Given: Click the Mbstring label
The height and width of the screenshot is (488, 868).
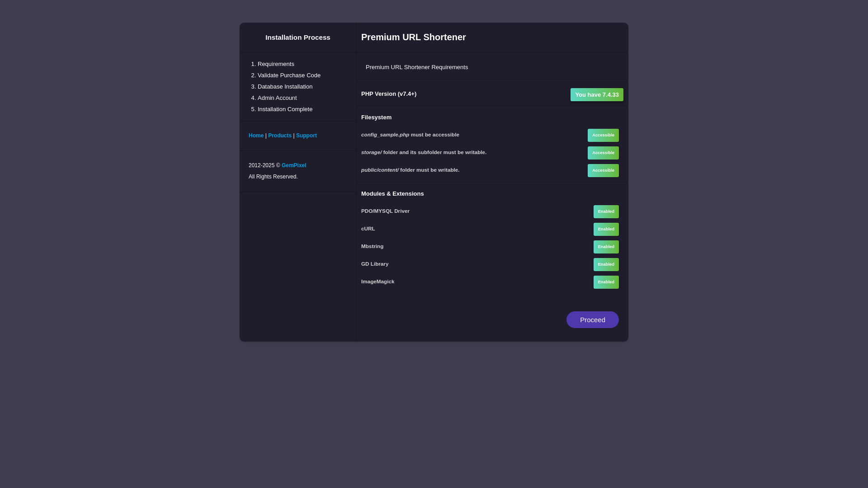Looking at the screenshot, I should point(372,246).
